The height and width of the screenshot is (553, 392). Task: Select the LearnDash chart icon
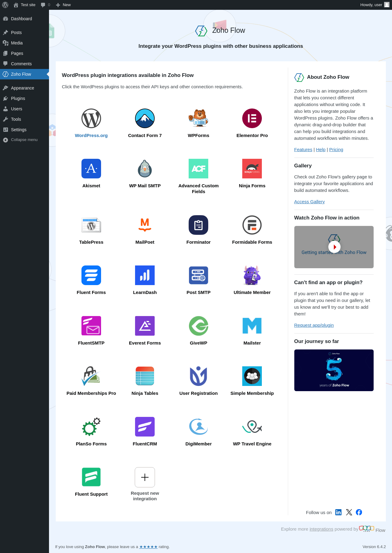[x=145, y=275]
